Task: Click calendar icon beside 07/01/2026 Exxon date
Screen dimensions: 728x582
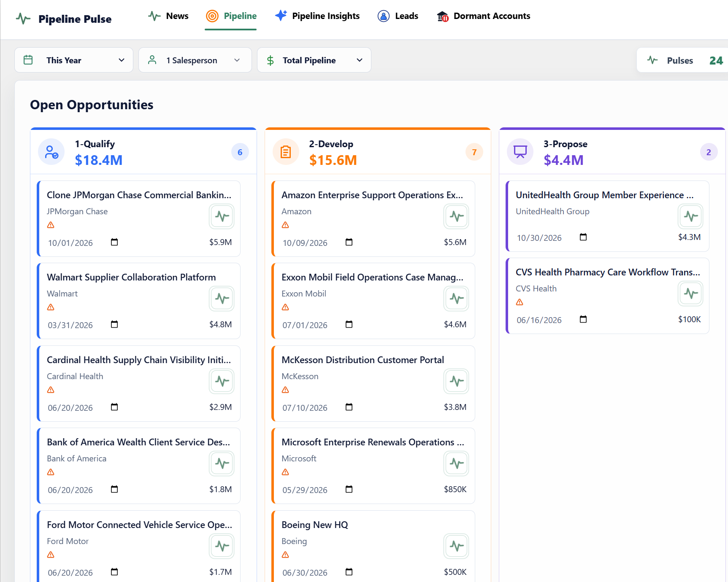Action: tap(349, 324)
